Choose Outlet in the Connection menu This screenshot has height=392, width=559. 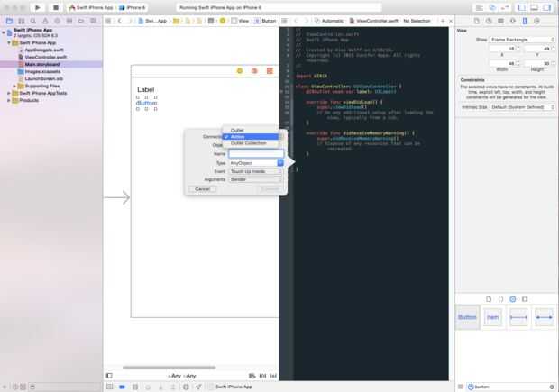pos(251,130)
